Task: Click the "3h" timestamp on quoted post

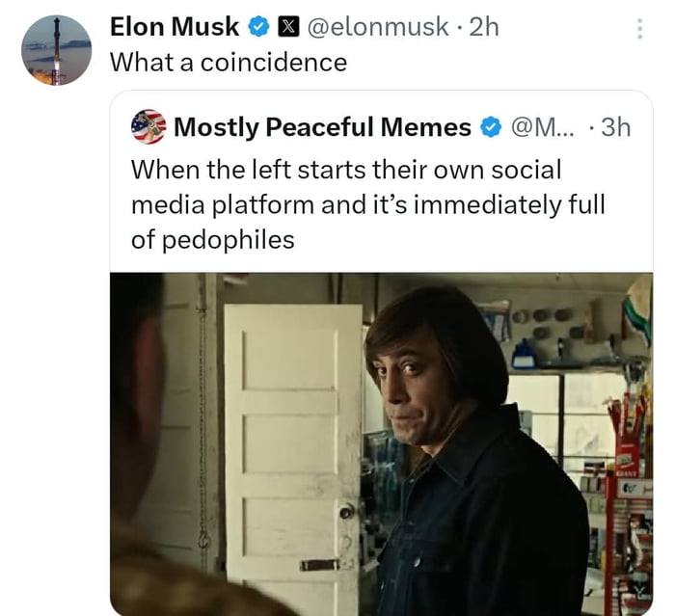Action: coord(615,126)
